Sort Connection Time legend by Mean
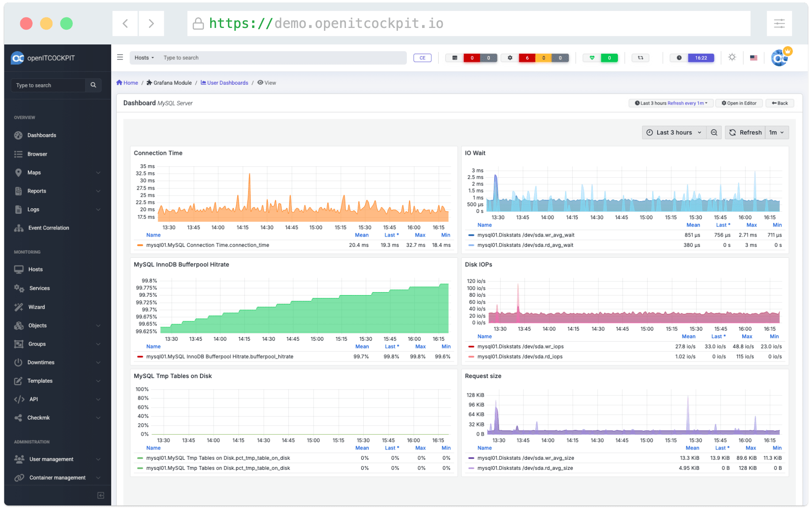The image size is (812, 508). (362, 235)
